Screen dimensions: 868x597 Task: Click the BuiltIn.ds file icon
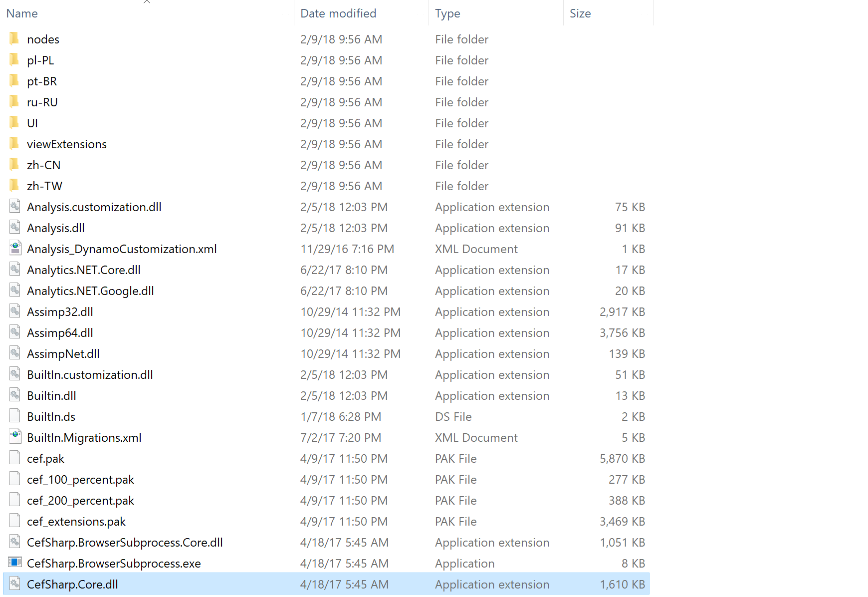(x=14, y=416)
